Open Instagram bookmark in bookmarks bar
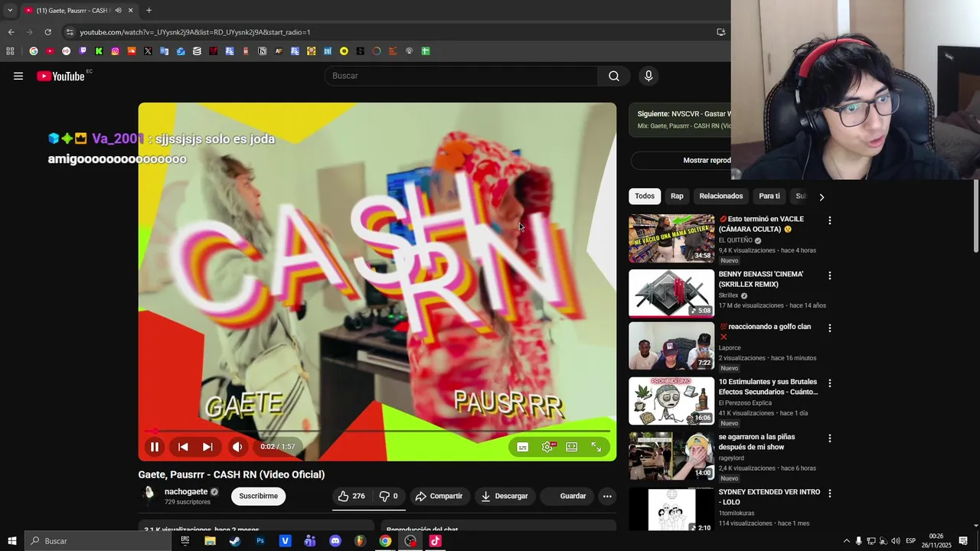Image resolution: width=980 pixels, height=551 pixels. 115,51
